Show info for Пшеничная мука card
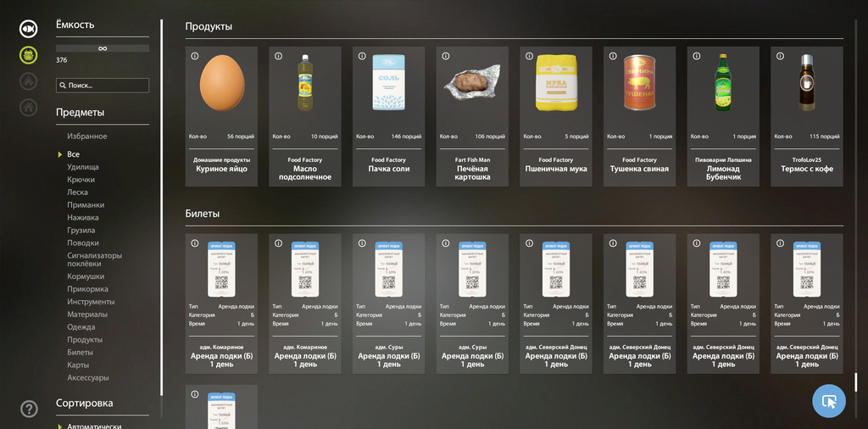 (529, 56)
